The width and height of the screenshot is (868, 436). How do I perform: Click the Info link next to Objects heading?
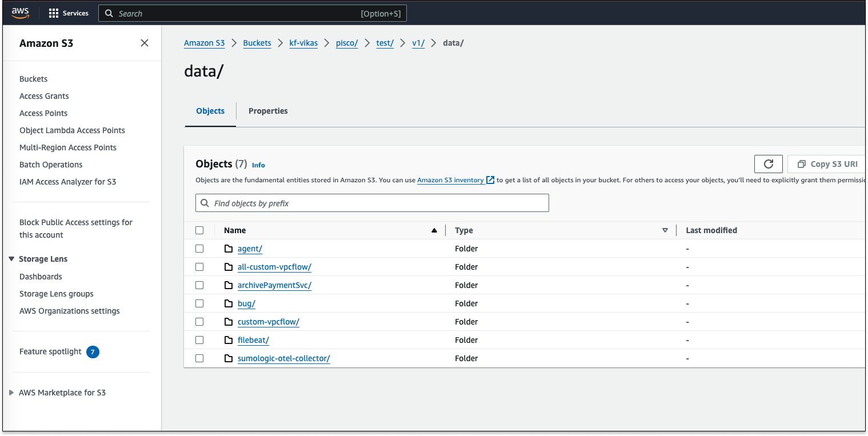coord(258,165)
